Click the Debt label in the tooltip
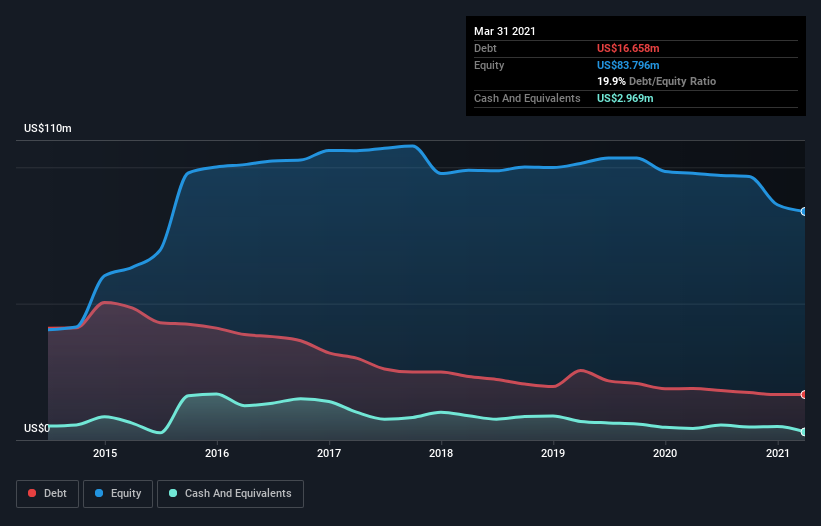The image size is (821, 526). click(485, 48)
